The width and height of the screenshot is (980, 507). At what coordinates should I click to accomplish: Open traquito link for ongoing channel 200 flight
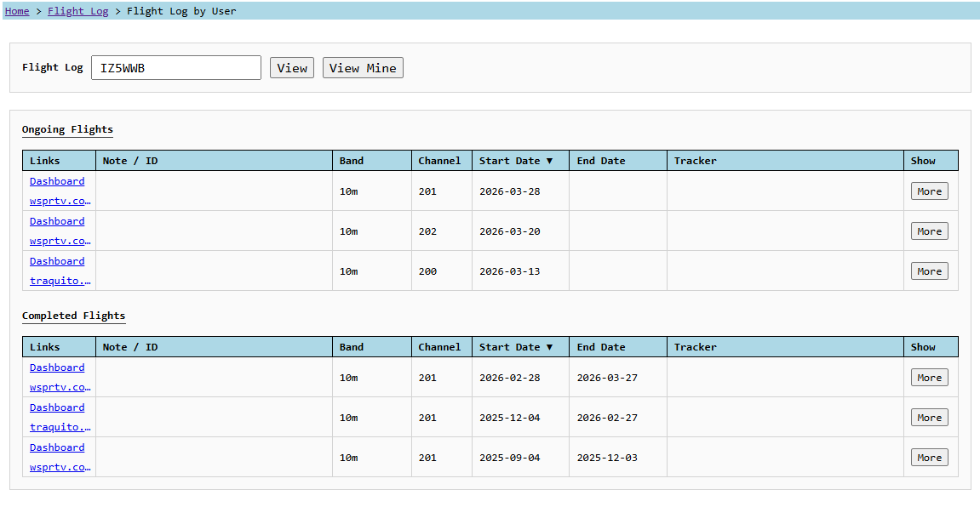[x=60, y=281]
